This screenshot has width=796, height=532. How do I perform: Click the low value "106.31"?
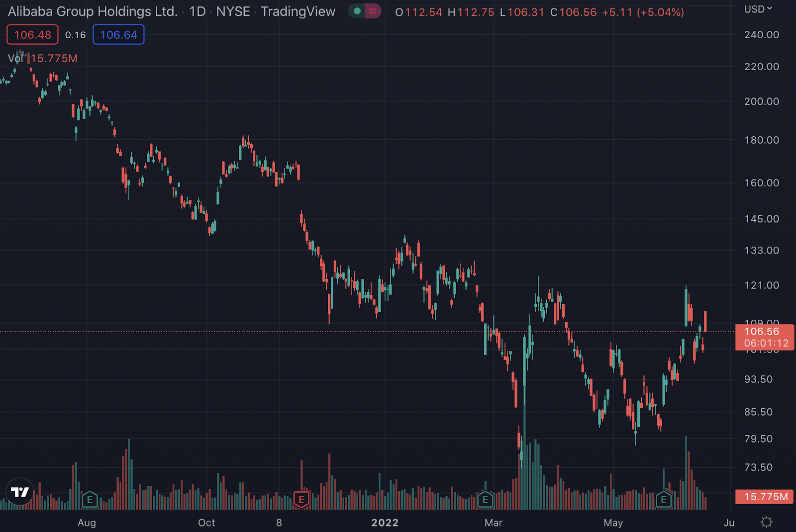[x=526, y=12]
